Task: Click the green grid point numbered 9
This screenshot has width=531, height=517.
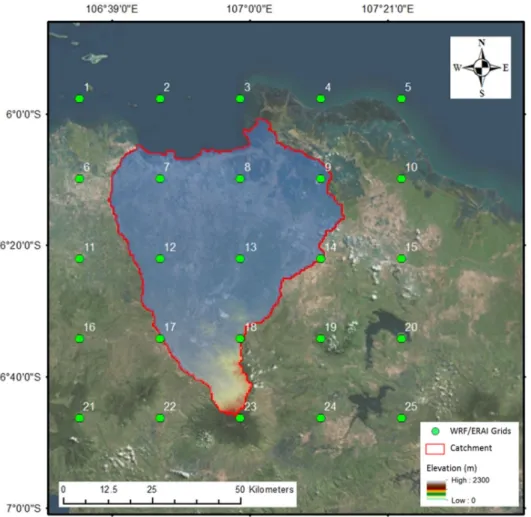Action: [x=321, y=178]
